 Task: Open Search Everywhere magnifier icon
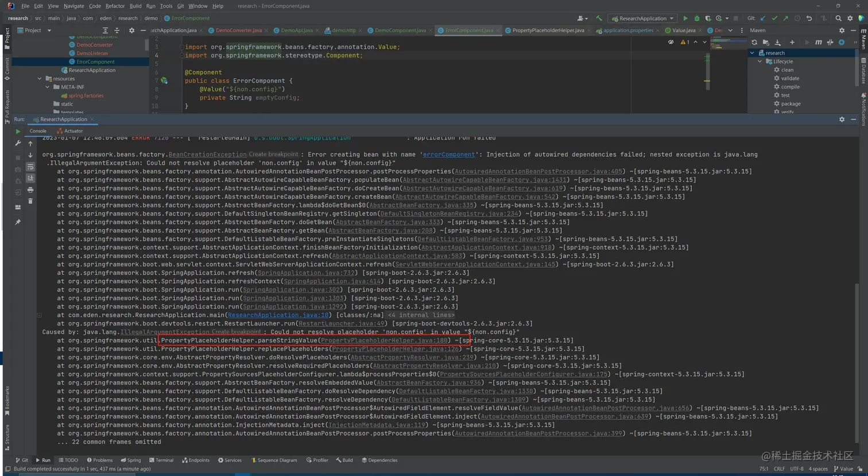point(838,18)
